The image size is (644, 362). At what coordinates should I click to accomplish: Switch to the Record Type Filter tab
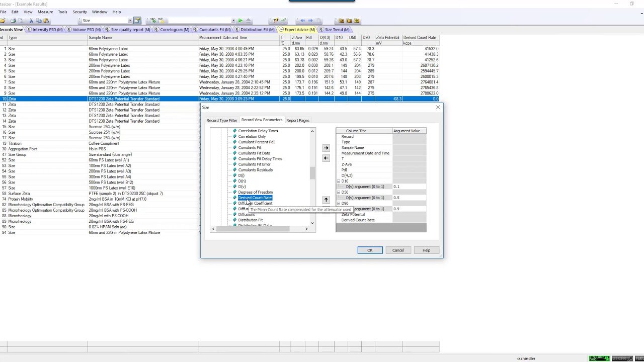(x=221, y=120)
